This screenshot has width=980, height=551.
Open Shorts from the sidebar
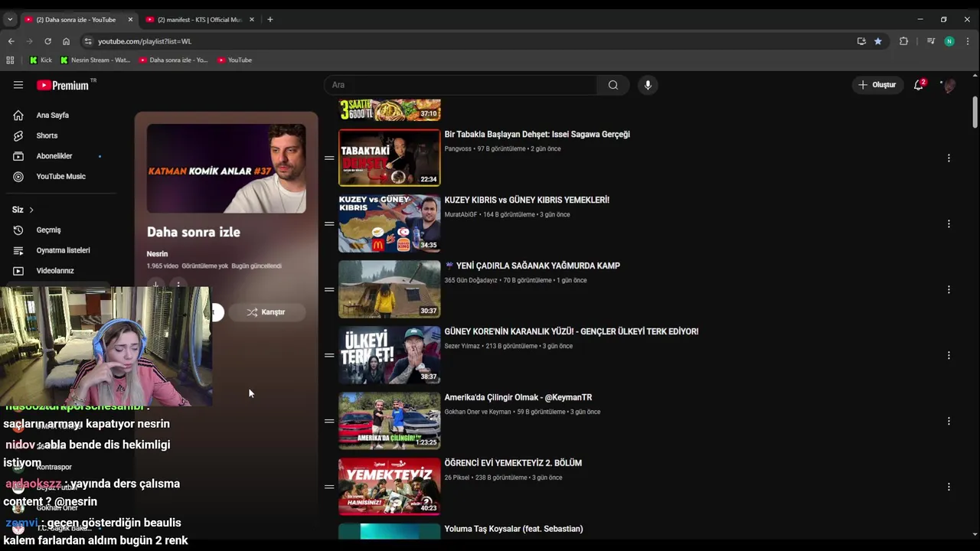[47, 135]
